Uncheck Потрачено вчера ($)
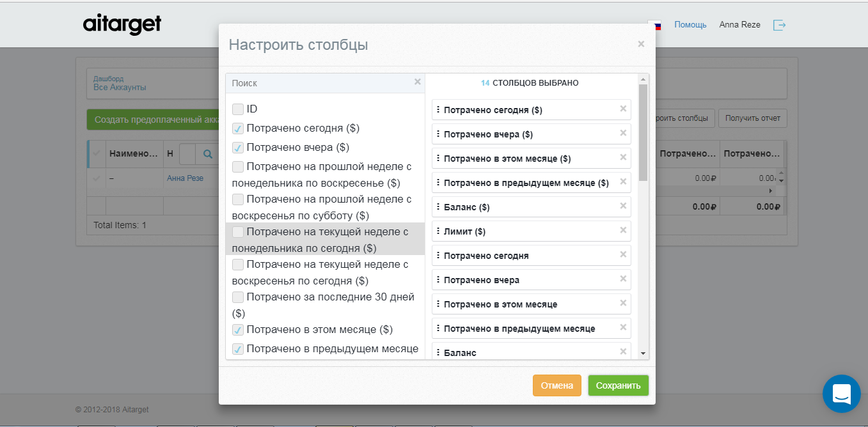Viewport: 868px width, 427px height. (238, 147)
